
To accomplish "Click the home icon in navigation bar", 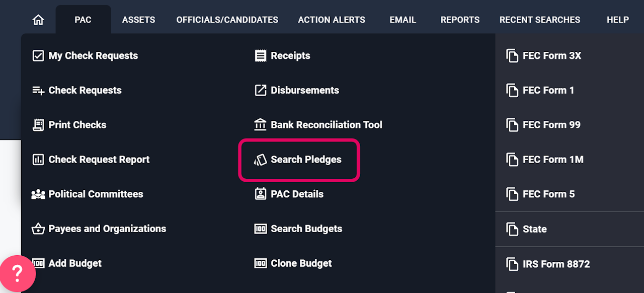I will 38,20.
